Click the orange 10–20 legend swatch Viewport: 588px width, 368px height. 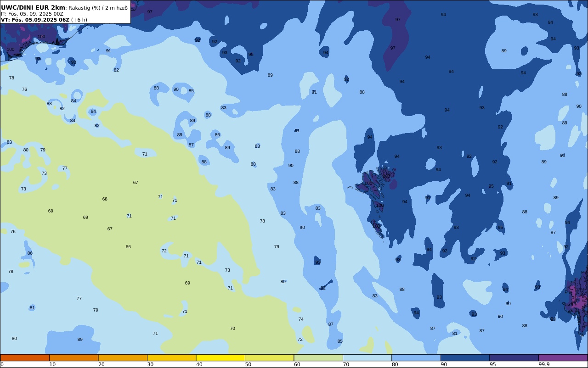[x=73, y=357]
